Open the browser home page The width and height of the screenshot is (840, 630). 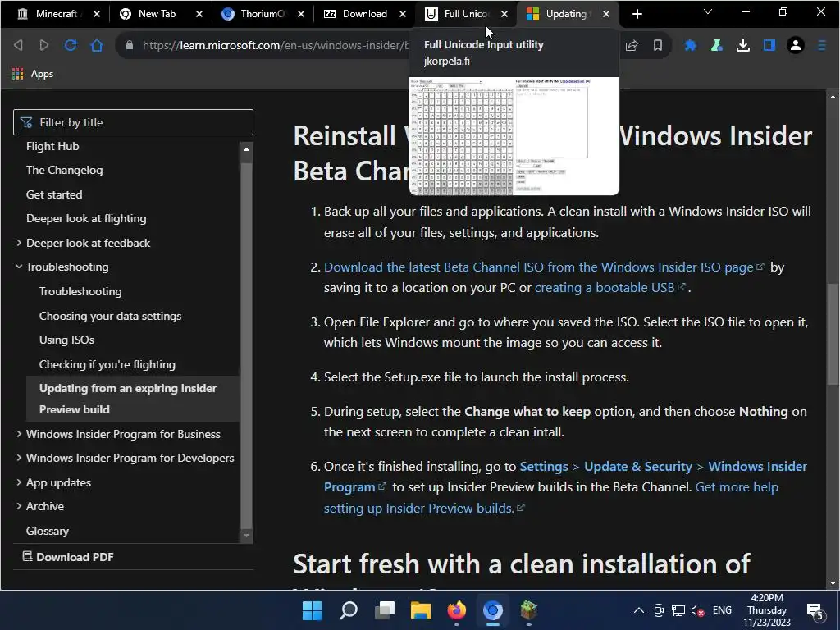[97, 46]
